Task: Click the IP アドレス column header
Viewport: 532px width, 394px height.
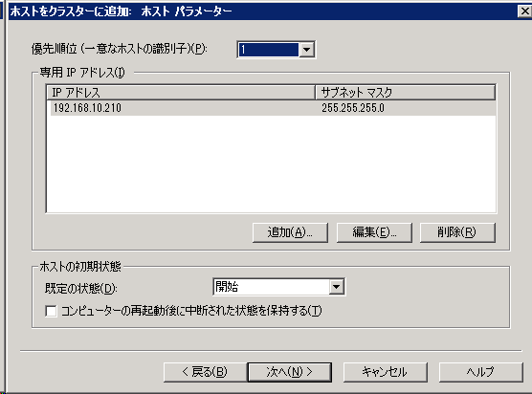Action: 181,92
